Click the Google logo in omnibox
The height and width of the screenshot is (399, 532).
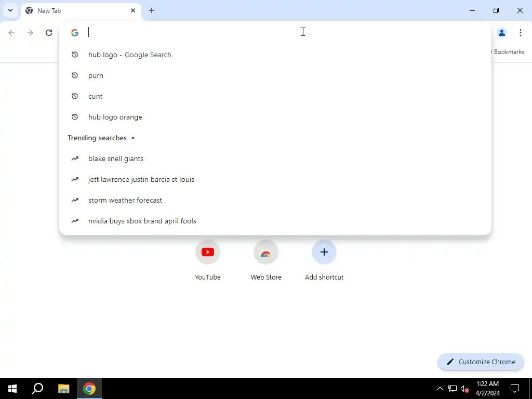pos(75,33)
